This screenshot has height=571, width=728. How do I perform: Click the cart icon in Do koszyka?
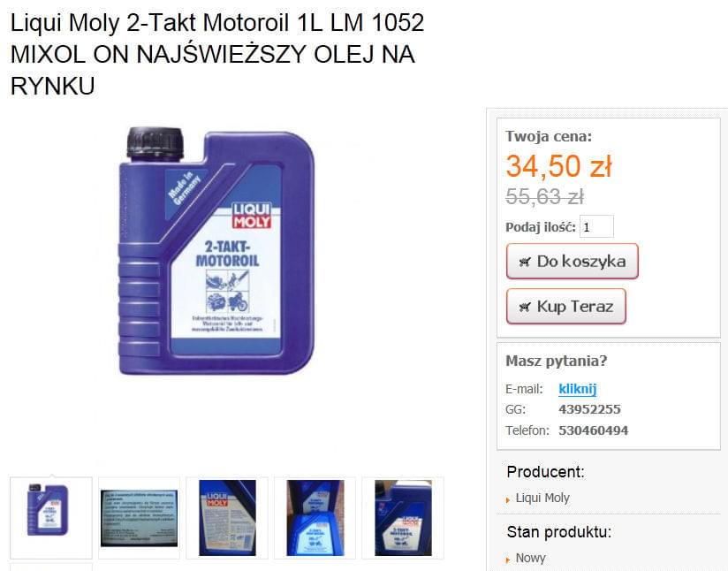tap(525, 262)
